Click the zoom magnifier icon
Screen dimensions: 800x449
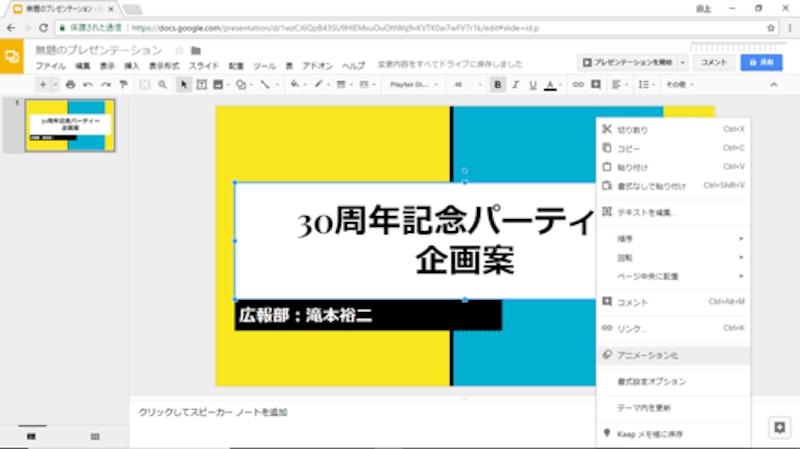(162, 85)
